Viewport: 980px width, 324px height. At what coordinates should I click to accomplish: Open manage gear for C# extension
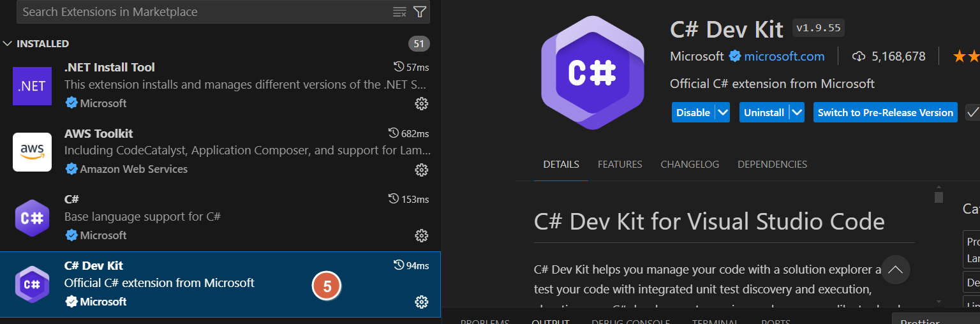click(x=421, y=236)
